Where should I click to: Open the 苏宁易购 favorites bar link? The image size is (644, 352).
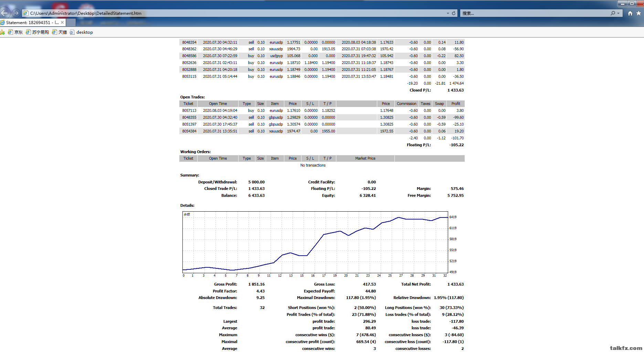(x=38, y=32)
